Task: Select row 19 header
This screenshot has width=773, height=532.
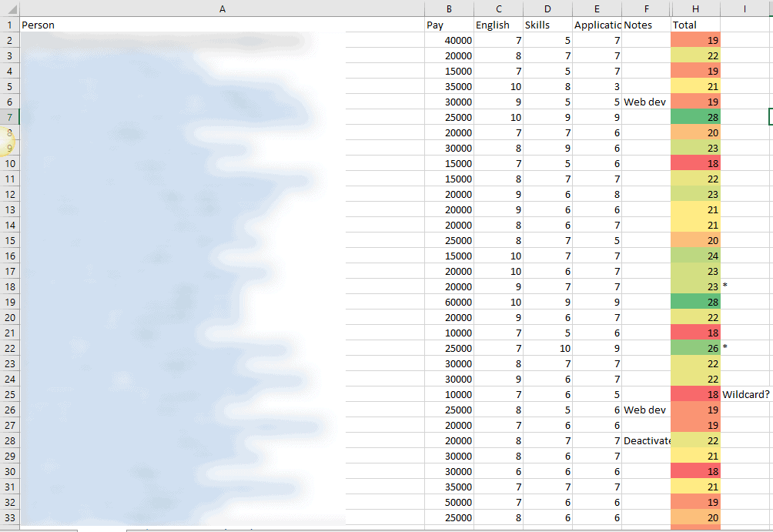Action: [10, 302]
